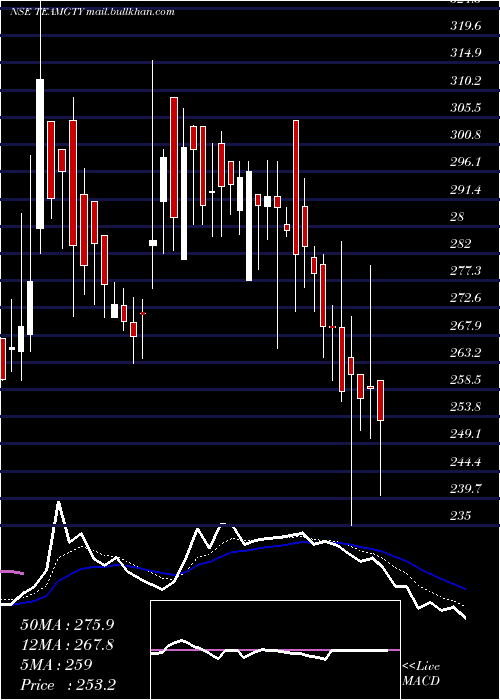Screen dimensions: 500x700
Task: Select the 267.9 price axis label
Action: pyautogui.click(x=466, y=326)
